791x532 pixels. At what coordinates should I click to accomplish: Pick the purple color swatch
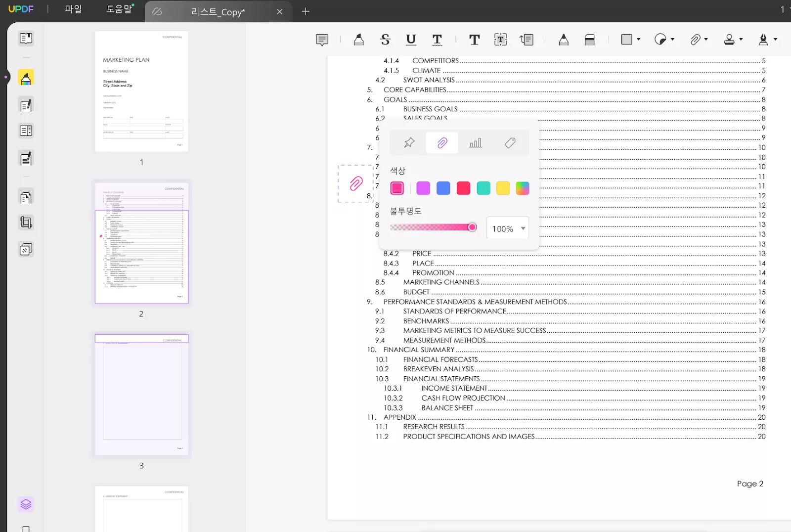click(x=423, y=188)
